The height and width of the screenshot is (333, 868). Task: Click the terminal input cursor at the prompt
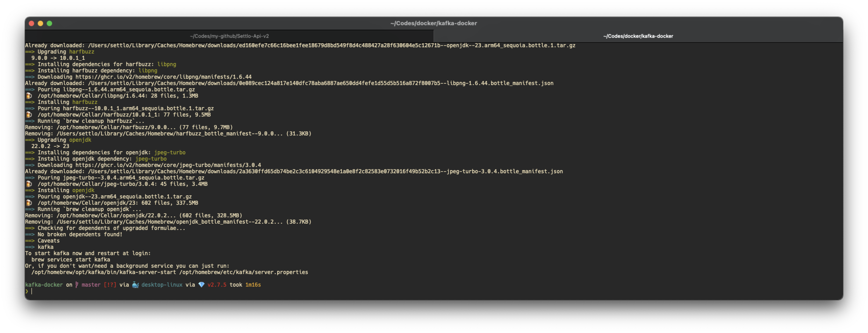tap(32, 291)
